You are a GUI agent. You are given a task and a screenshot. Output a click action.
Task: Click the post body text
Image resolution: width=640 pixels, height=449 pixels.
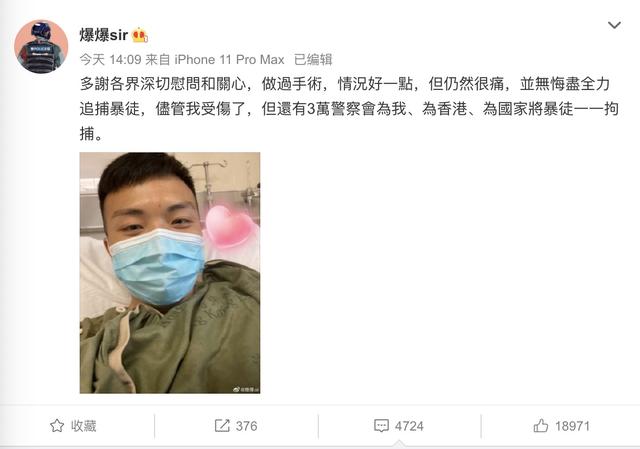pyautogui.click(x=349, y=109)
